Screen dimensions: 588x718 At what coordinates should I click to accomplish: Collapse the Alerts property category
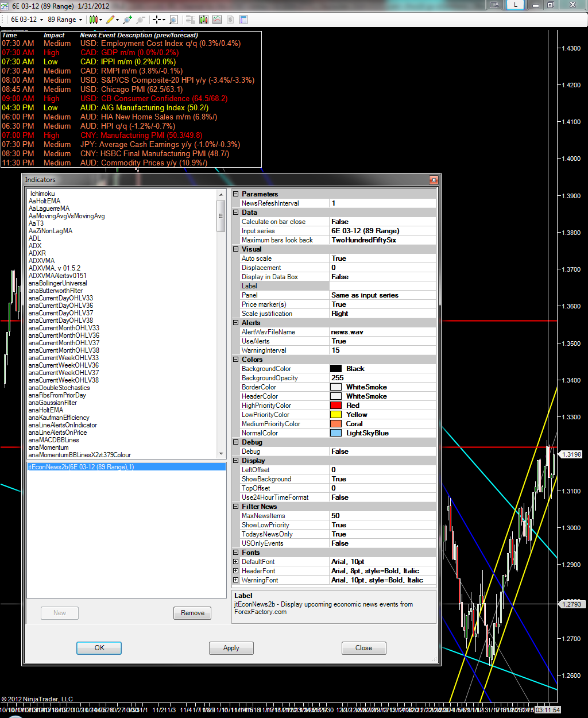point(236,323)
